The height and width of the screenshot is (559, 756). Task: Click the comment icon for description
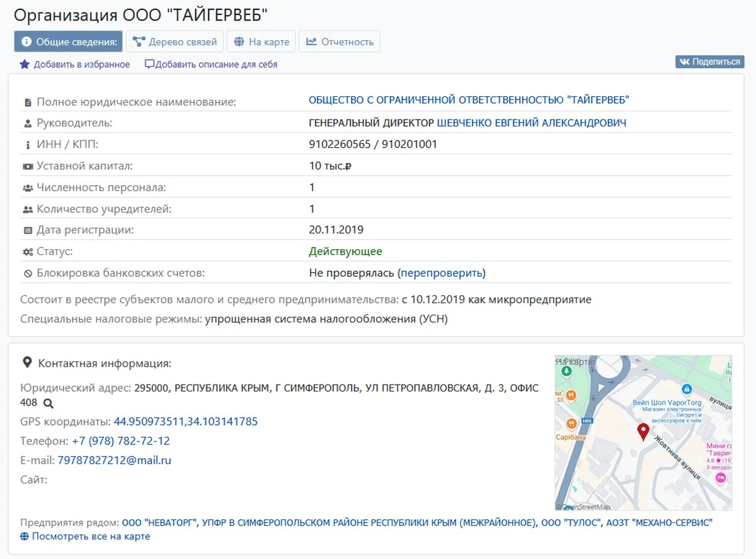[149, 64]
